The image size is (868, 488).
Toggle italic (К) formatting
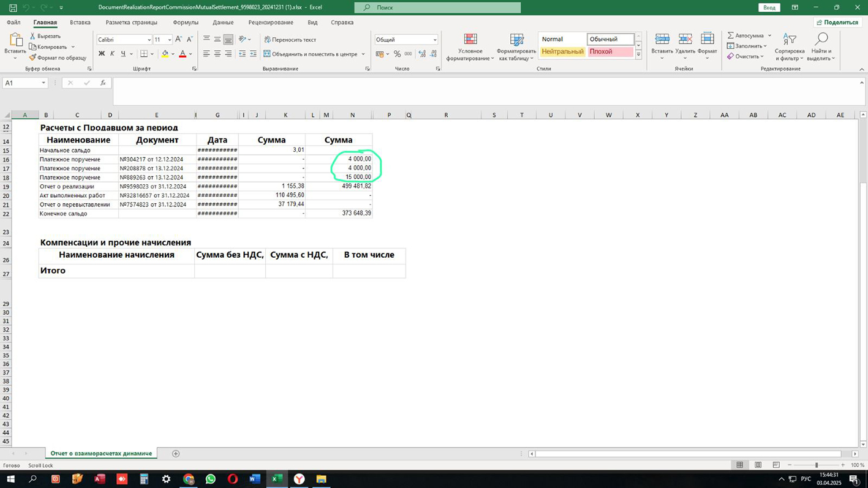(112, 54)
